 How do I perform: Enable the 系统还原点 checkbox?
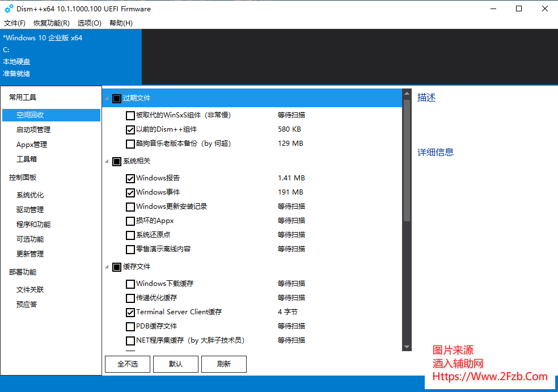pyautogui.click(x=130, y=234)
